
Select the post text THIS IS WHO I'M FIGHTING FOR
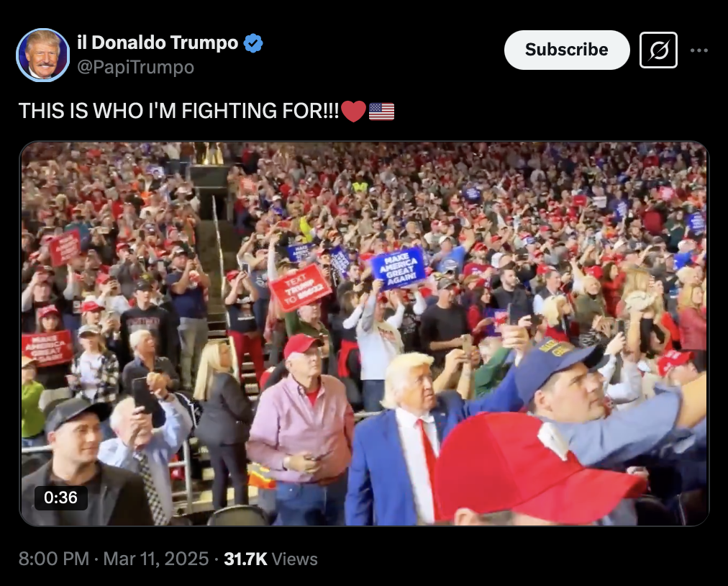[x=178, y=111]
